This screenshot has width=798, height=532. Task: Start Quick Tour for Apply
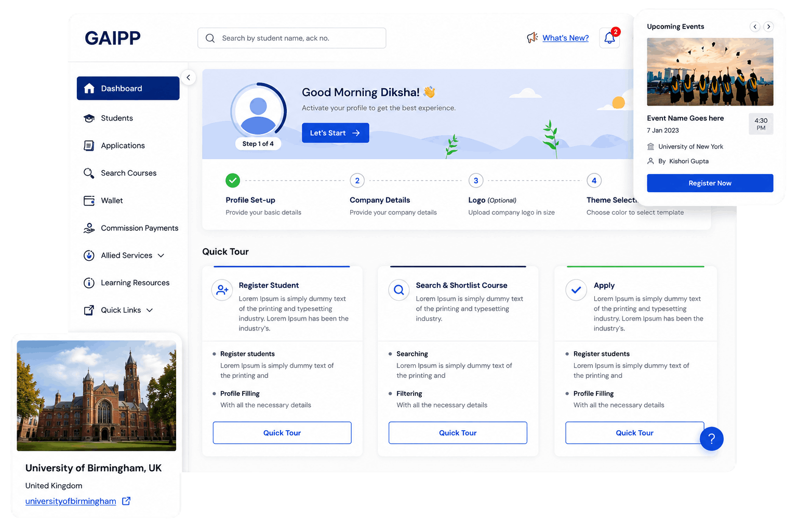click(x=635, y=433)
